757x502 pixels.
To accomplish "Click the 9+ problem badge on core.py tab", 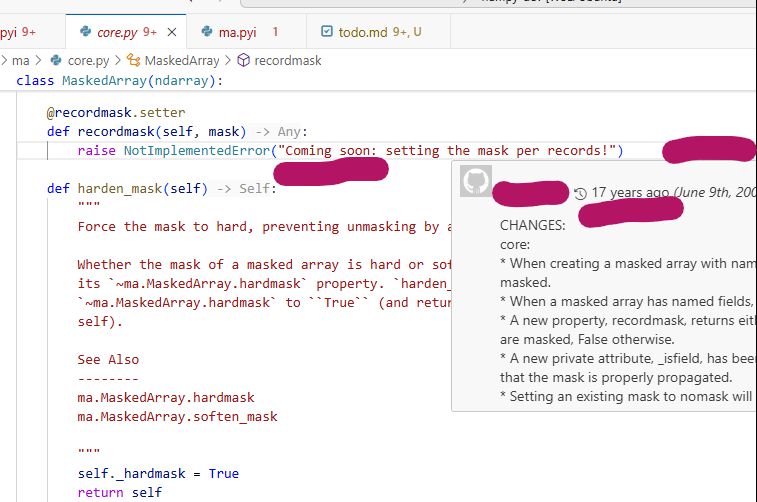I will tap(150, 32).
